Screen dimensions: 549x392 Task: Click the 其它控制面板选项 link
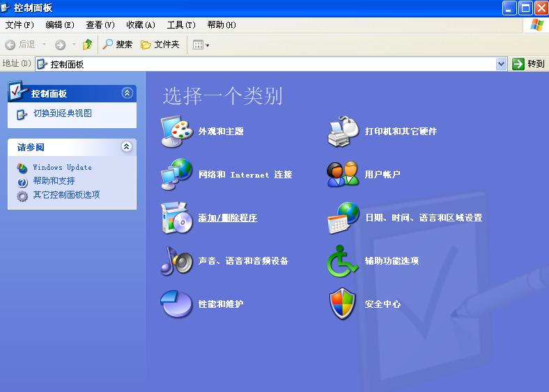[66, 194]
